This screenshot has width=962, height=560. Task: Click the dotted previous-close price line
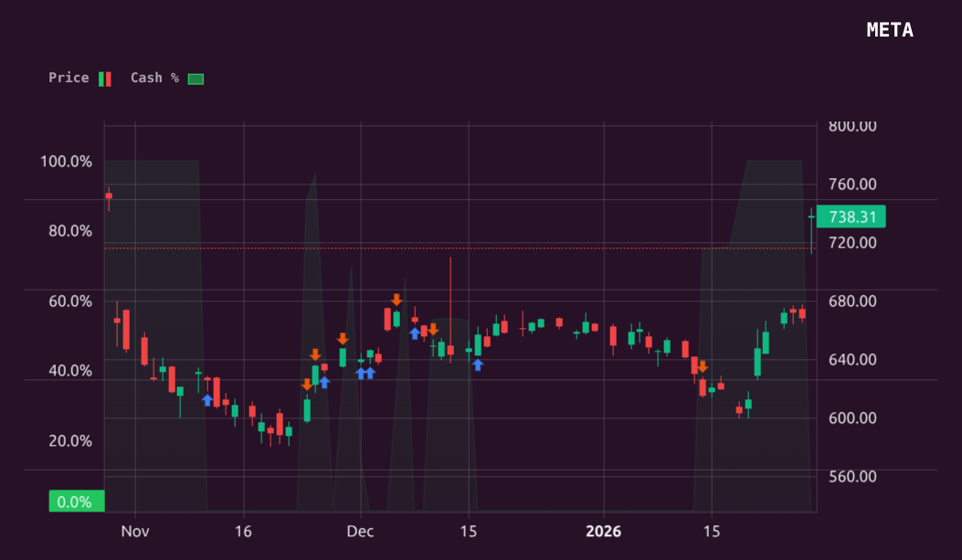(365, 248)
